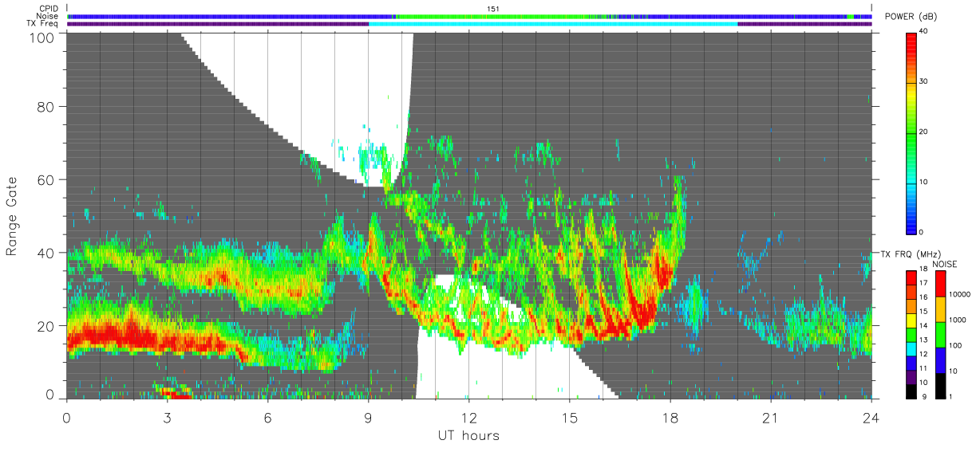Click the 18 tick label on UT axis
This screenshot has width=980, height=452.
click(x=670, y=417)
